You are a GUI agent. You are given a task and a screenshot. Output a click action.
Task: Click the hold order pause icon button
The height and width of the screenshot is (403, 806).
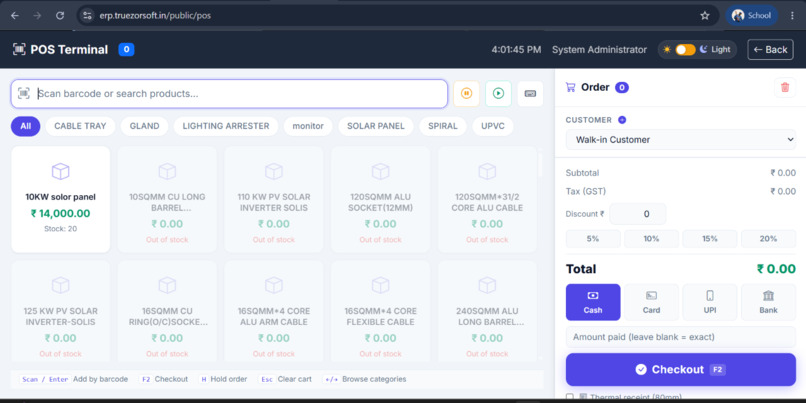pos(466,94)
